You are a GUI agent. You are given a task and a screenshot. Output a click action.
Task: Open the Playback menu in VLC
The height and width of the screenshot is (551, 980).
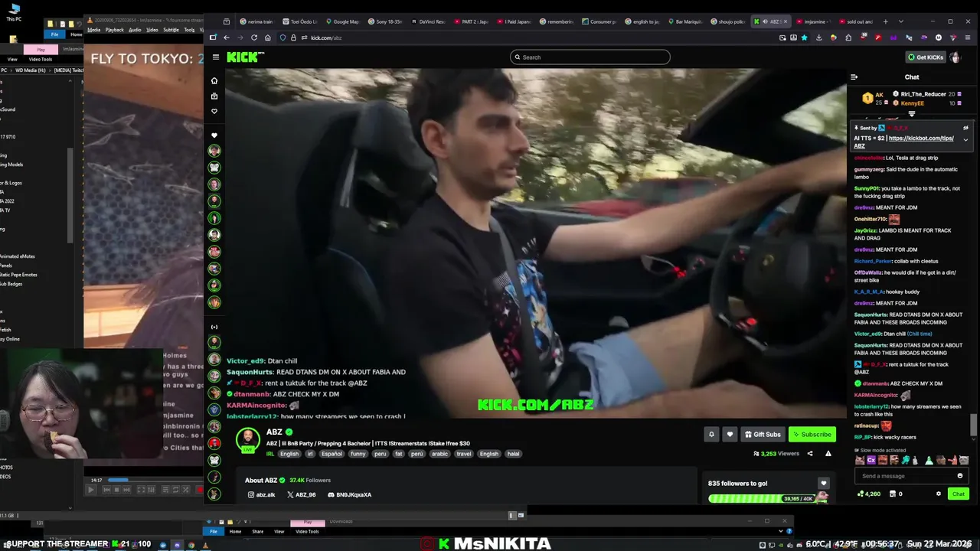[x=114, y=30]
